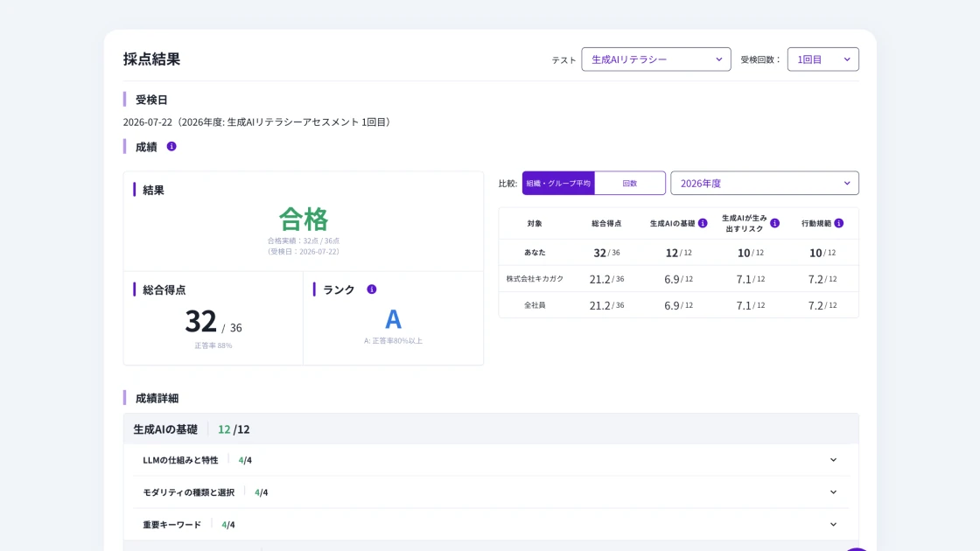980x551 pixels.
Task: Click 株式会社キカガク's 21.2/36 total score
Action: point(606,279)
